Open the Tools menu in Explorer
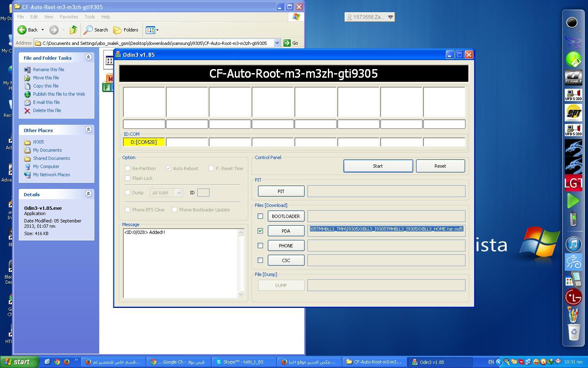 point(89,17)
